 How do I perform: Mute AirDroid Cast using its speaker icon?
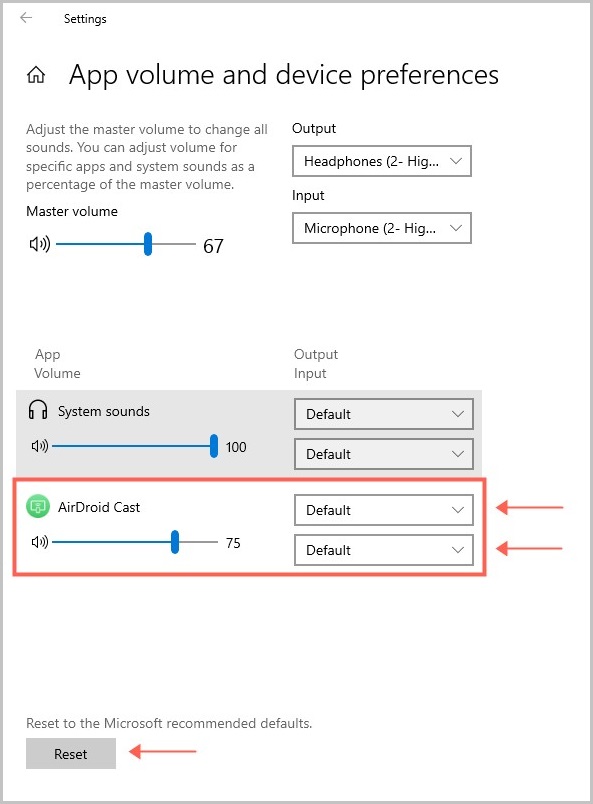pyautogui.click(x=40, y=543)
